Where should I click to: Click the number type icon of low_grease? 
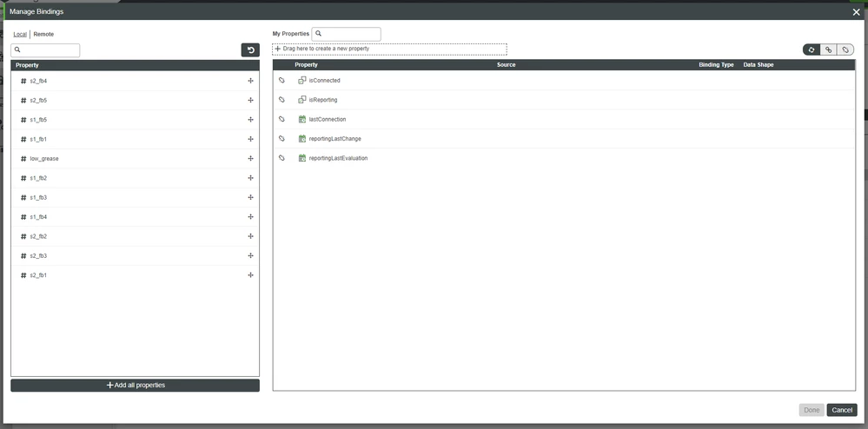click(23, 158)
